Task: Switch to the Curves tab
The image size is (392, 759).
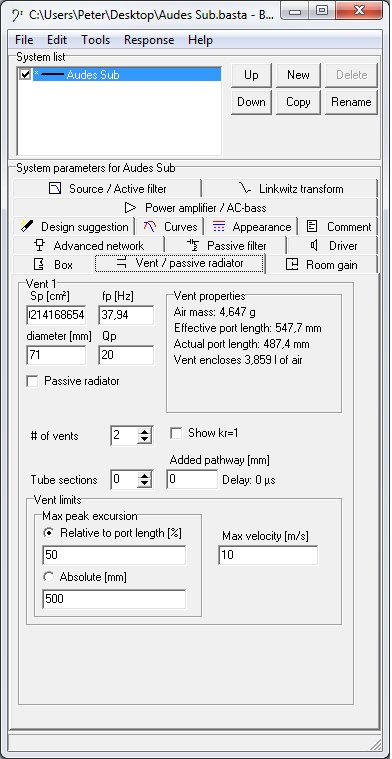Action: click(x=169, y=227)
